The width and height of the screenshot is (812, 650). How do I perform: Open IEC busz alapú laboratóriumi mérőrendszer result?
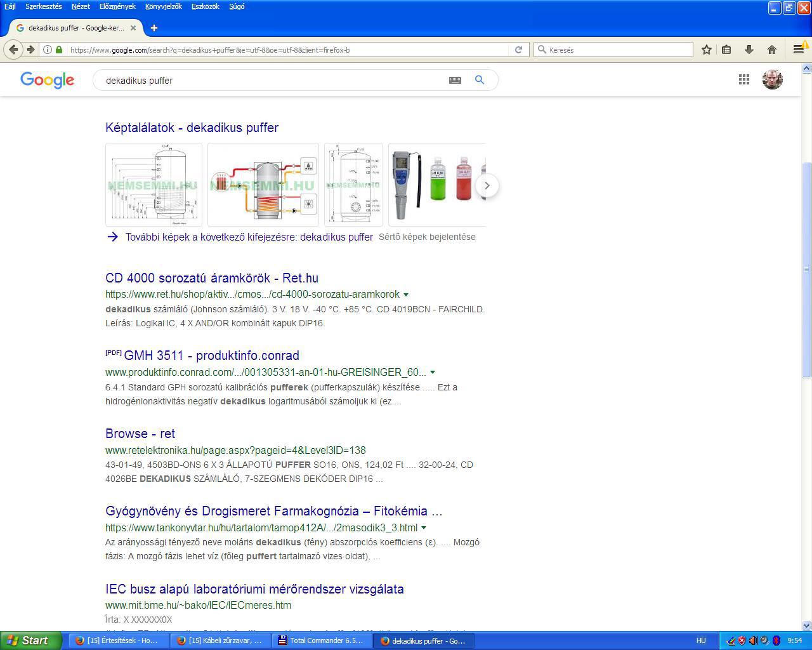coord(254,589)
